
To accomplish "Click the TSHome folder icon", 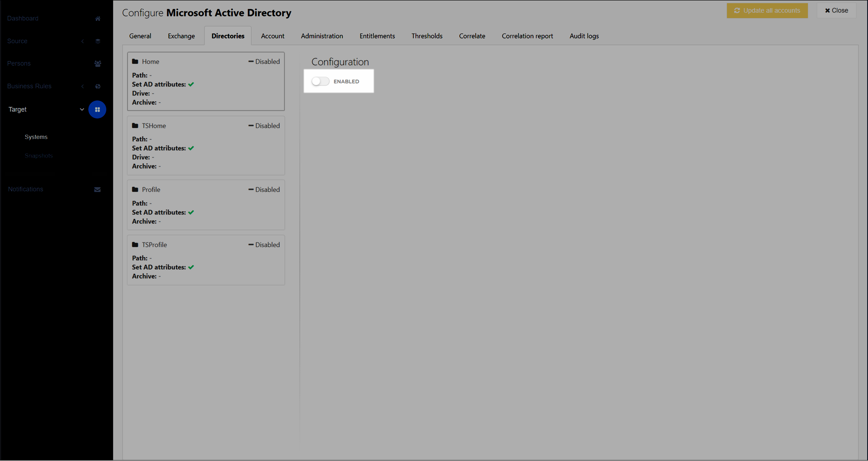I will pos(135,126).
